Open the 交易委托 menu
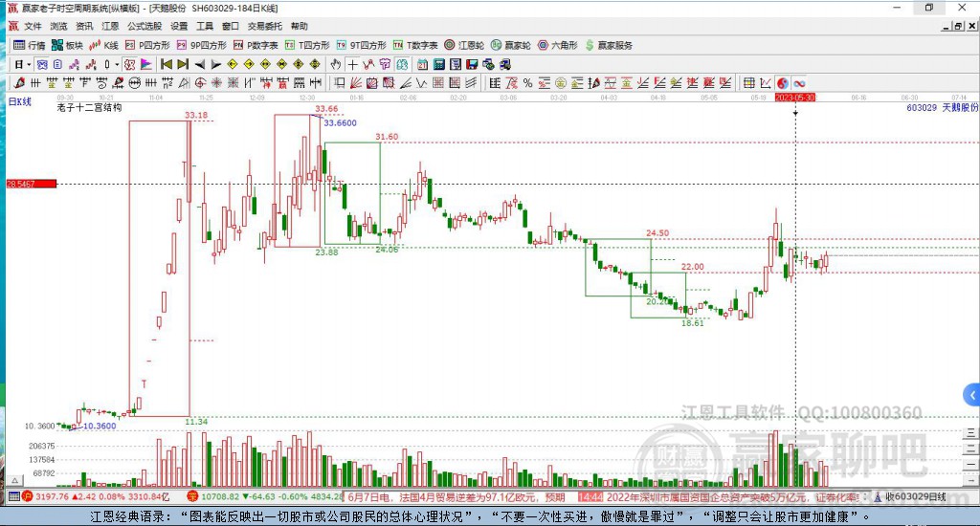The height and width of the screenshot is (526, 980). pos(264,26)
